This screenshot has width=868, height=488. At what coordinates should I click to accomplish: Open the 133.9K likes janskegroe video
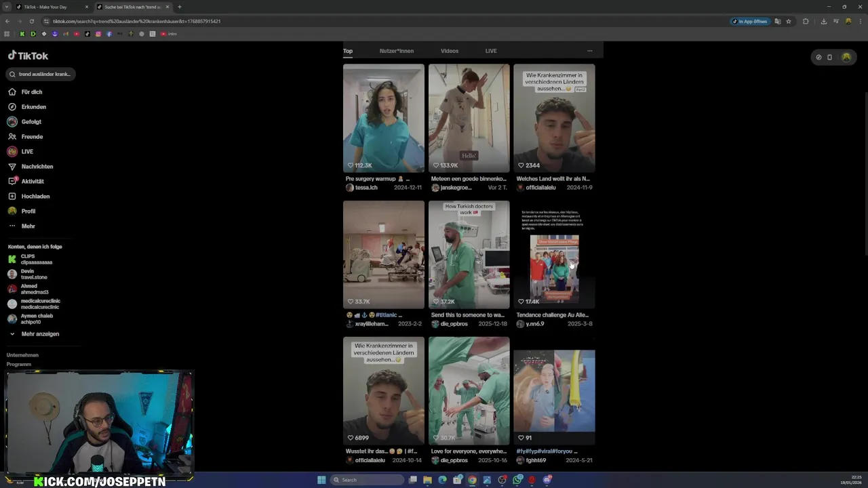469,118
